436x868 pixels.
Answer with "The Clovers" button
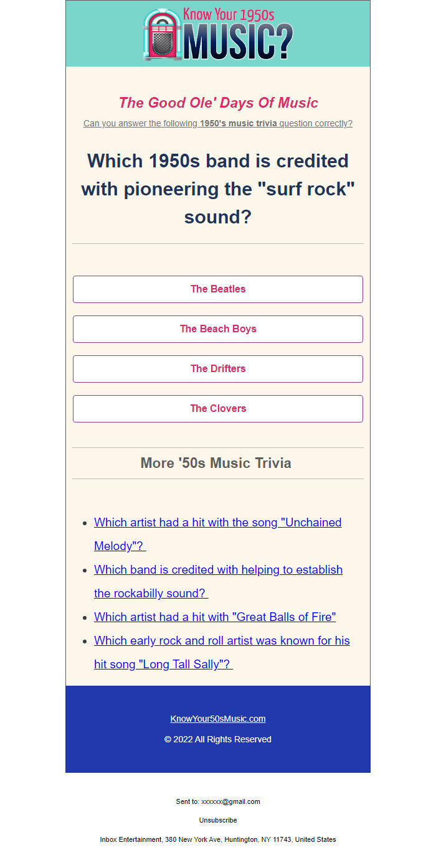click(x=218, y=409)
